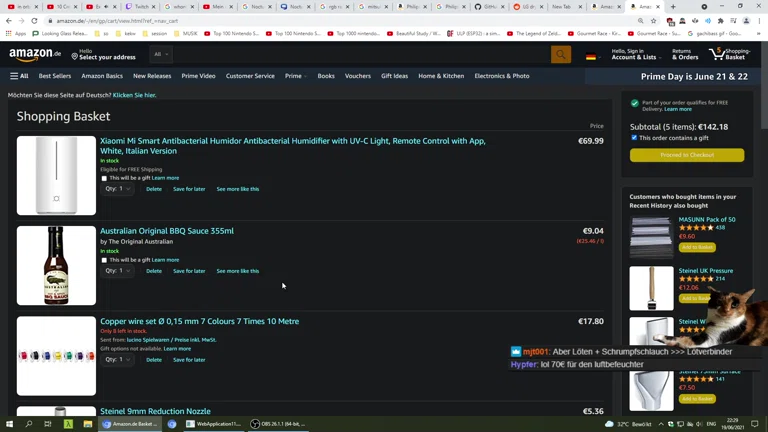Go to Best Sellers in the nav bar
Viewport: 768px width, 432px height.
[x=55, y=76]
